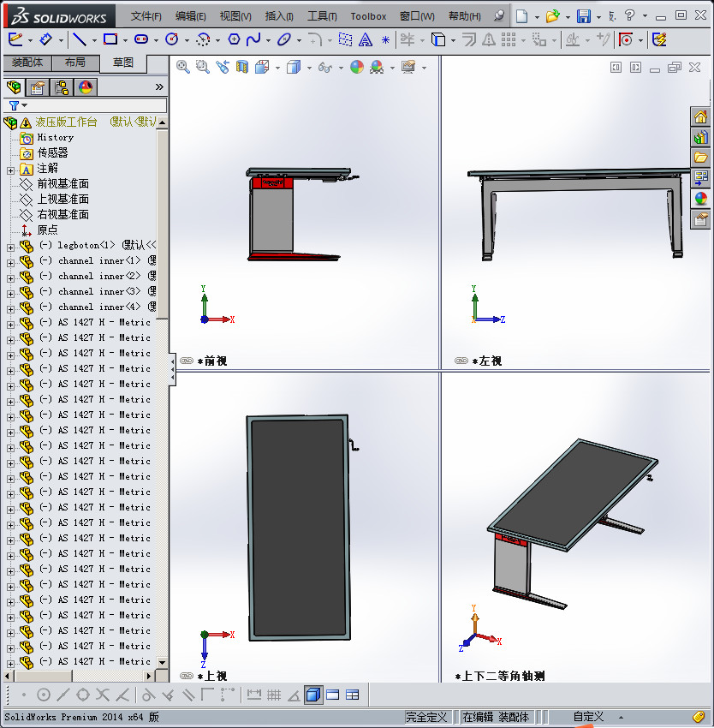Expand the manager tabs with the chevron

159,87
